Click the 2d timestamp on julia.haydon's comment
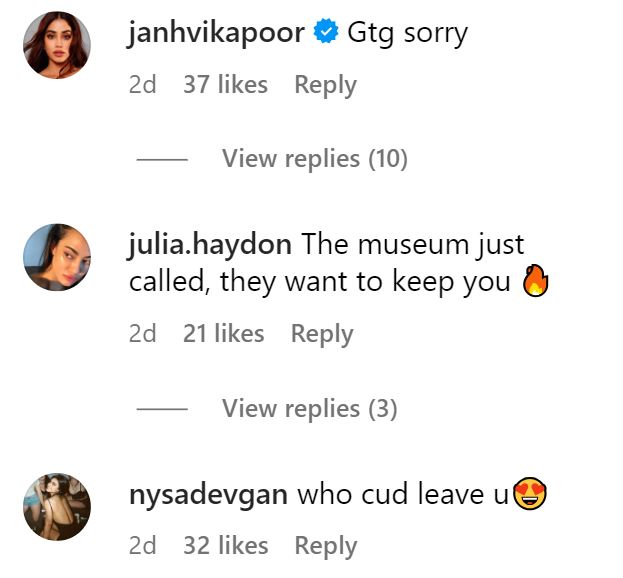The width and height of the screenshot is (623, 578). point(142,333)
